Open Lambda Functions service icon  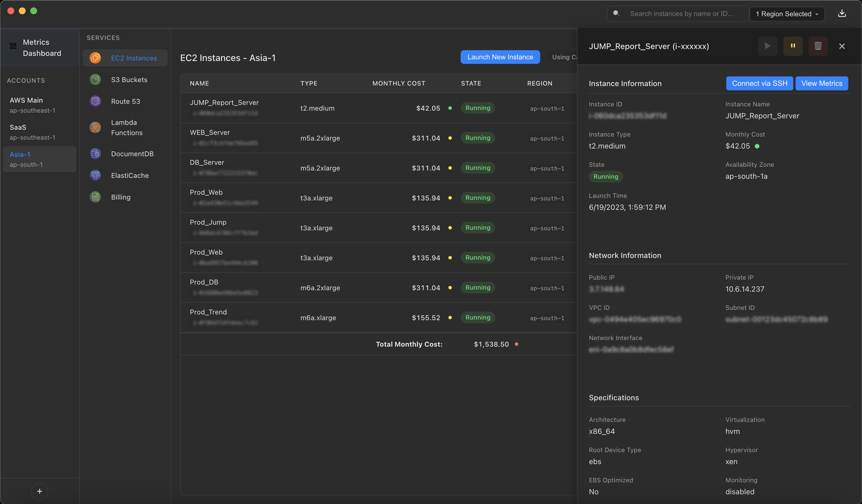[x=95, y=127]
